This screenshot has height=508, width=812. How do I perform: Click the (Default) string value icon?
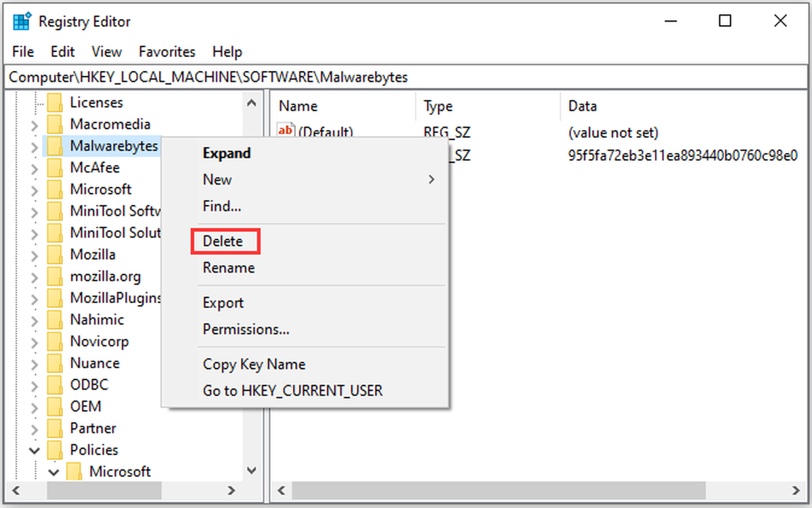pos(286,131)
